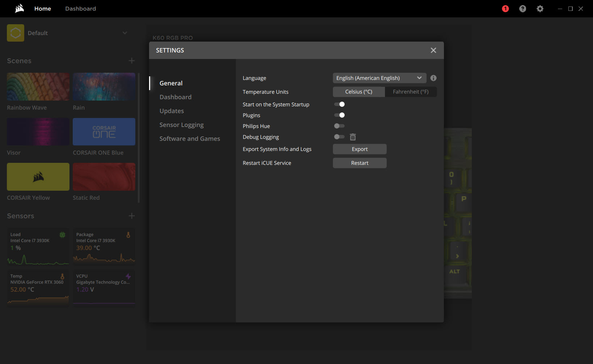
Task: Click the K60 RGB PRO device title
Action: (173, 38)
